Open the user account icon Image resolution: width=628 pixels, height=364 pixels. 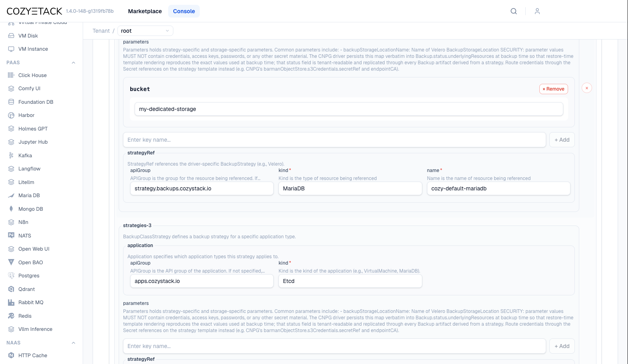(537, 11)
